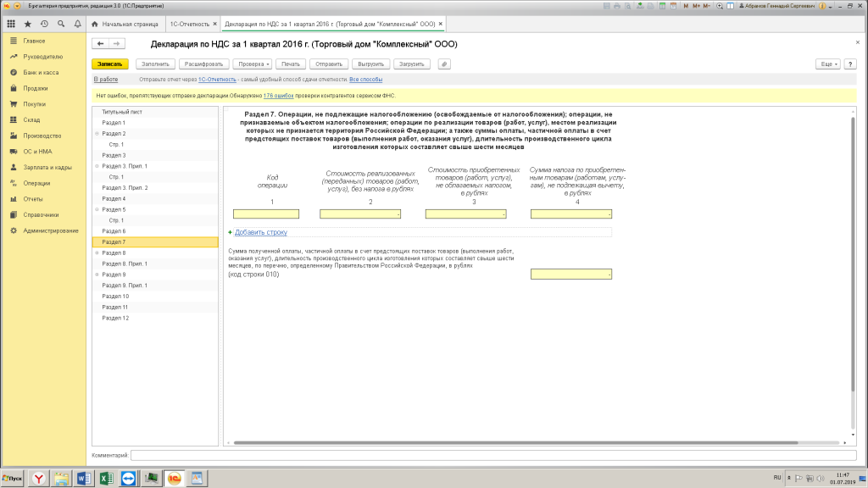Open Excel from the taskbar
This screenshot has height=488, width=868.
pos(106,478)
